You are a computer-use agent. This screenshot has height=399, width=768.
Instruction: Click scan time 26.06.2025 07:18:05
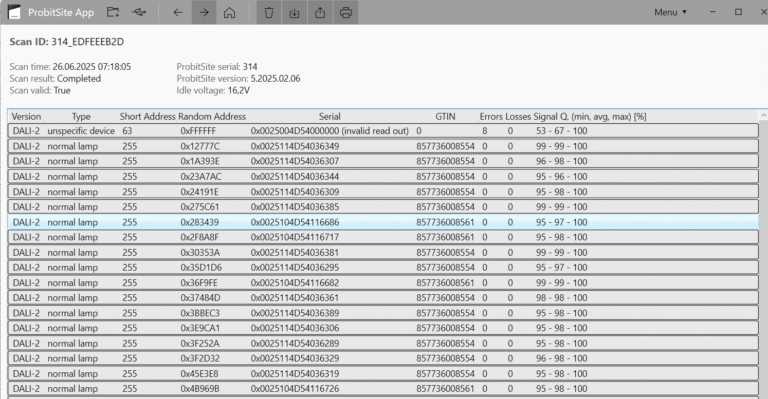[92, 67]
